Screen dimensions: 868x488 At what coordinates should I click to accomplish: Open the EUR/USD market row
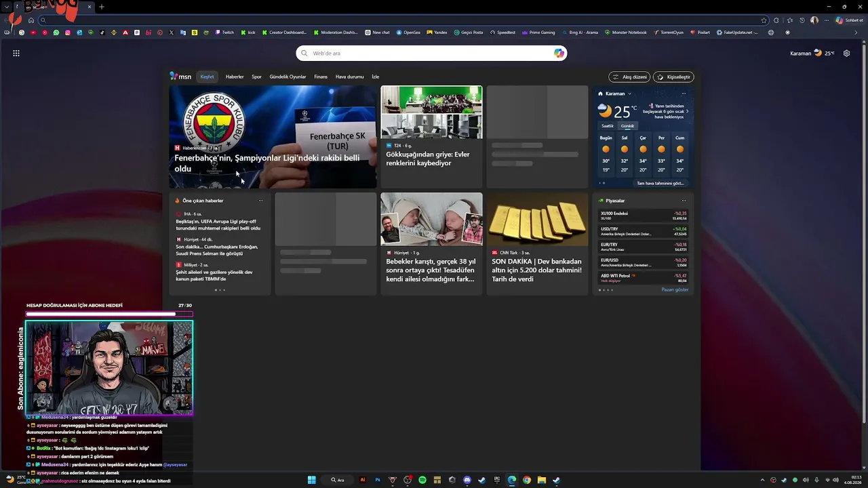[x=644, y=262]
